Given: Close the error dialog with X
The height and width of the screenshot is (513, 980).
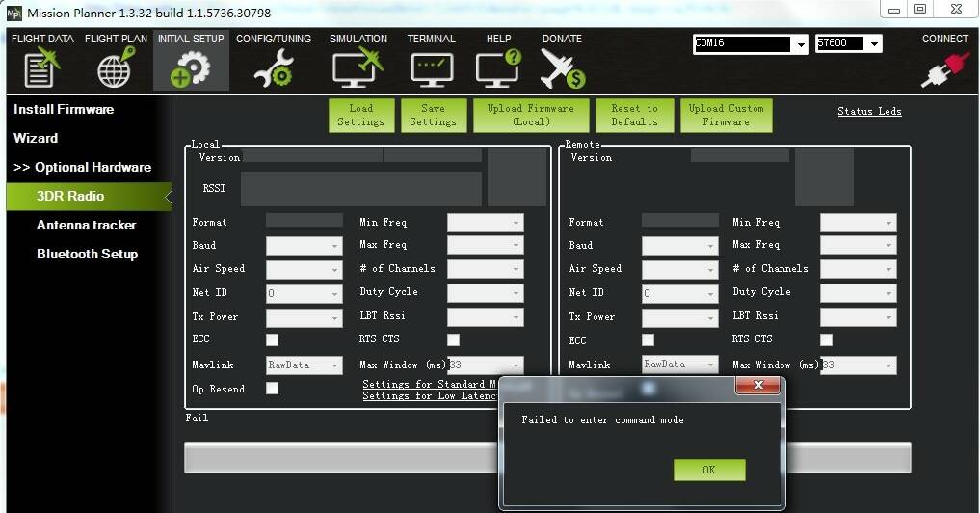Looking at the screenshot, I should click(758, 385).
